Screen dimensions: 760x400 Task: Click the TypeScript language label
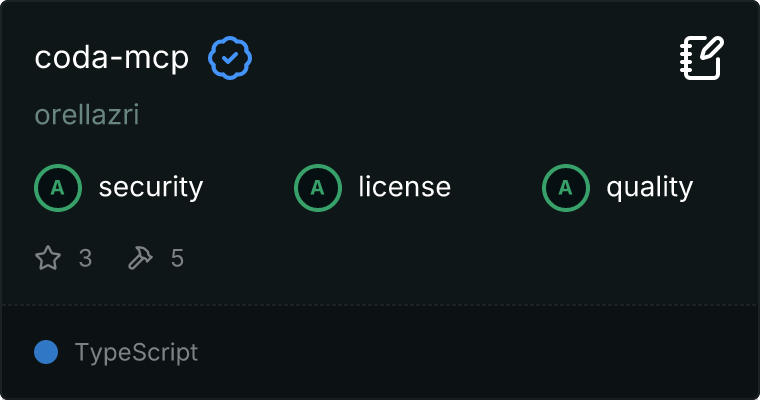(136, 352)
